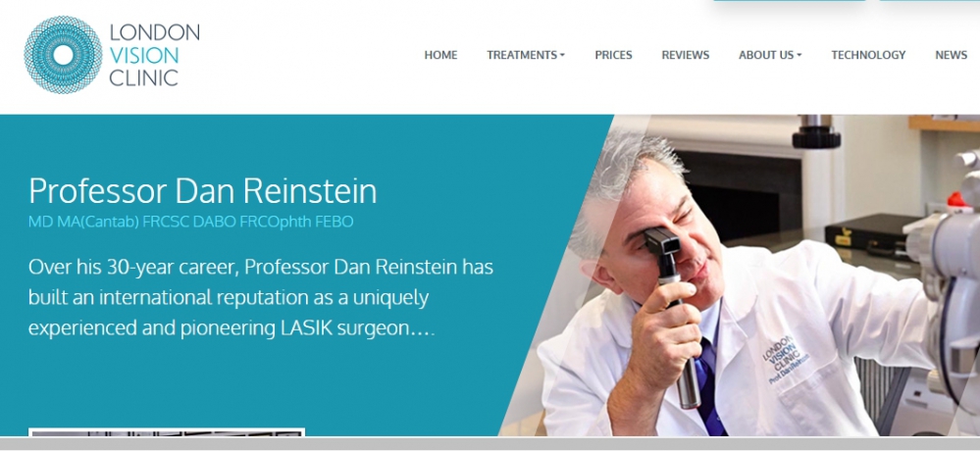This screenshot has width=980, height=451.
Task: Open the NEWS section
Action: point(951,55)
